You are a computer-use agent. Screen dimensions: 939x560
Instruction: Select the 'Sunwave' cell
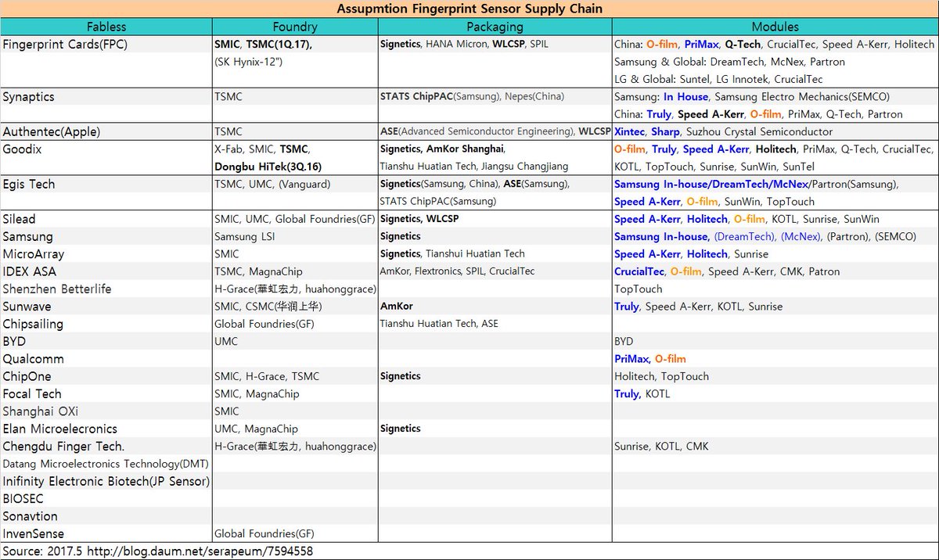[27, 307]
